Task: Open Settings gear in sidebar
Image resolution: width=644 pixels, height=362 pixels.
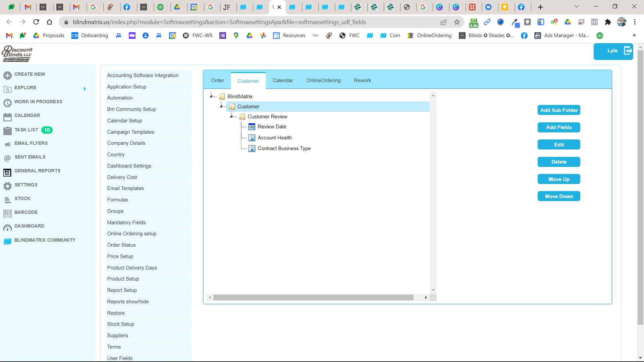Action: 7,186
